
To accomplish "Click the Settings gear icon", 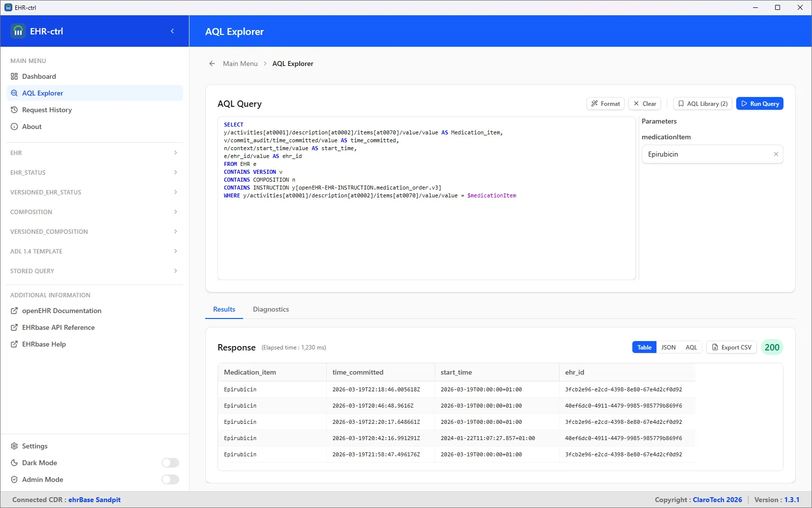I will click(x=14, y=446).
